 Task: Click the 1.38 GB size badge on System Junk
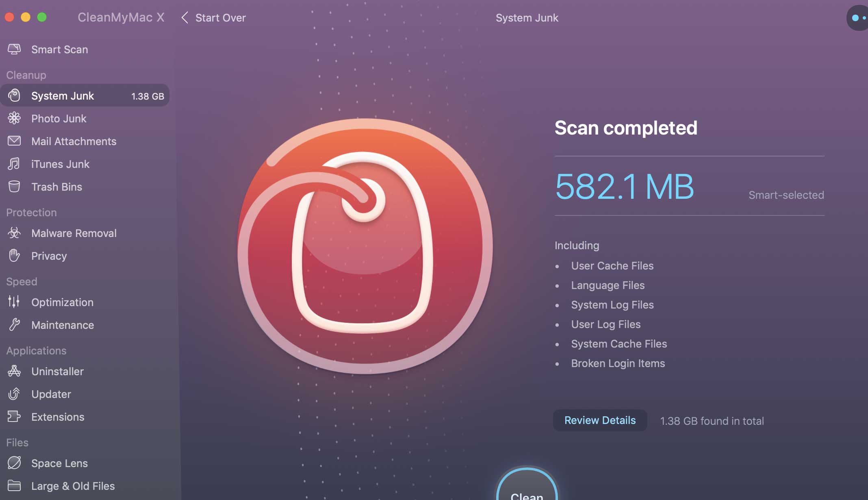[x=148, y=96]
